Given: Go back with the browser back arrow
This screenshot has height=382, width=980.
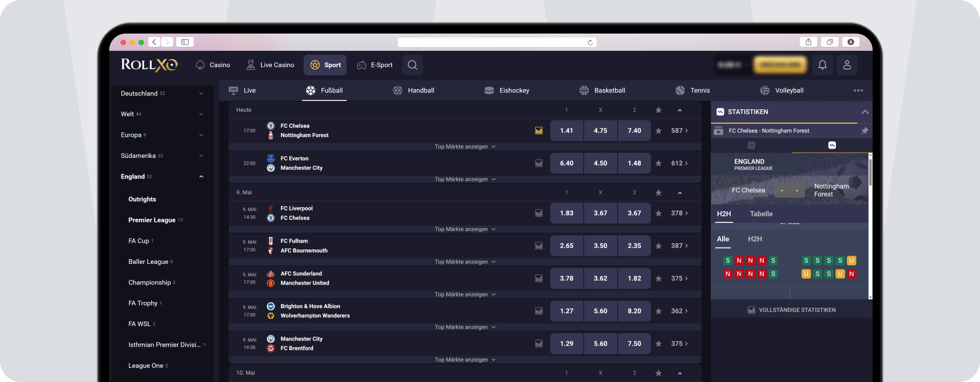Looking at the screenshot, I should (x=154, y=42).
